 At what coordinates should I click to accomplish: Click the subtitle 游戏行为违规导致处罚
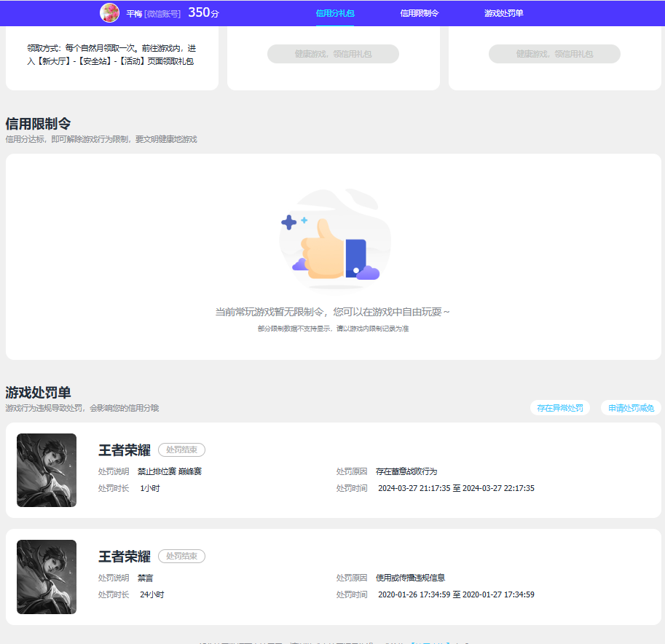(x=82, y=408)
